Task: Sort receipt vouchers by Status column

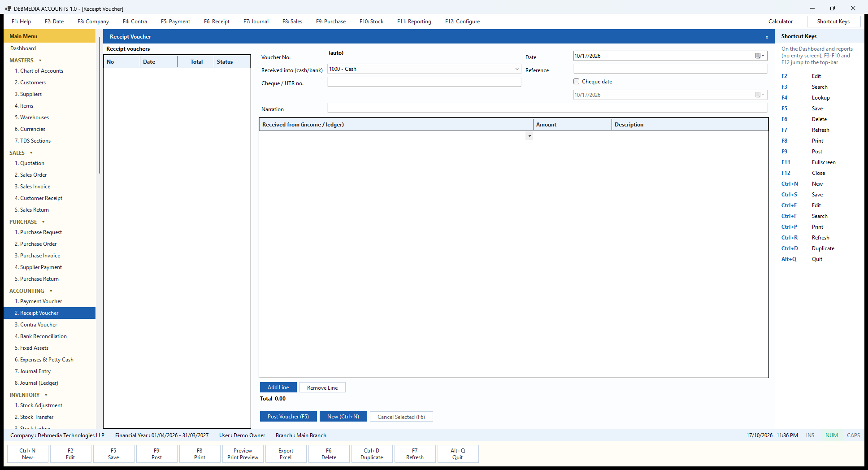Action: tap(232, 62)
